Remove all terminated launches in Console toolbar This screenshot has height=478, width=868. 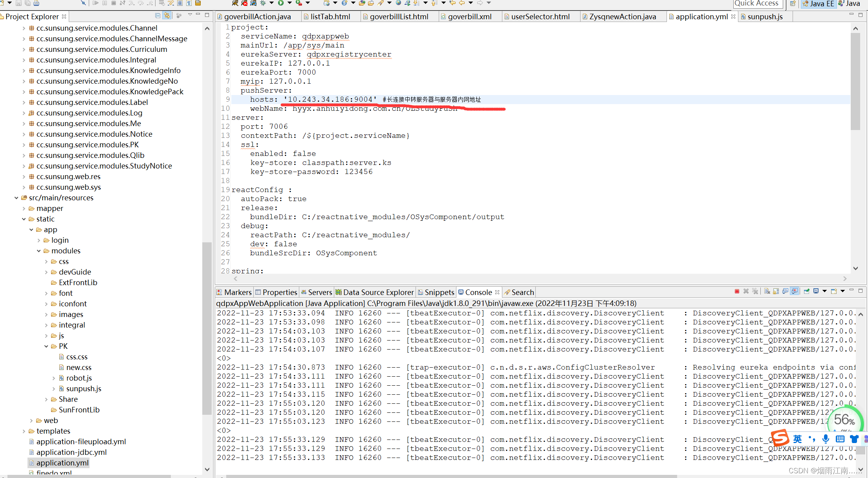755,291
